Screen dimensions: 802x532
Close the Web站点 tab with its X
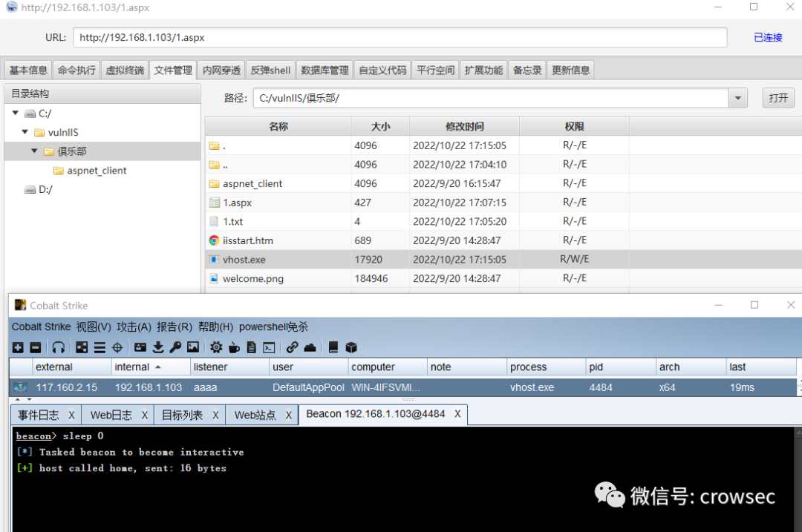pyautogui.click(x=288, y=415)
